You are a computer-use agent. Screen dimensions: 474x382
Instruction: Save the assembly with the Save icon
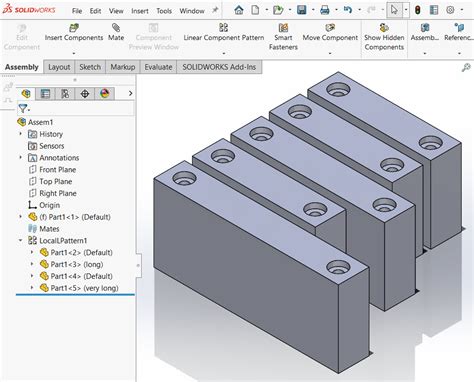(302, 10)
